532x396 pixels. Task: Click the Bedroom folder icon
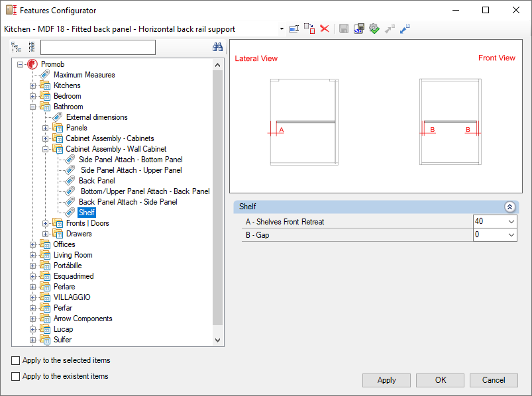(x=45, y=96)
